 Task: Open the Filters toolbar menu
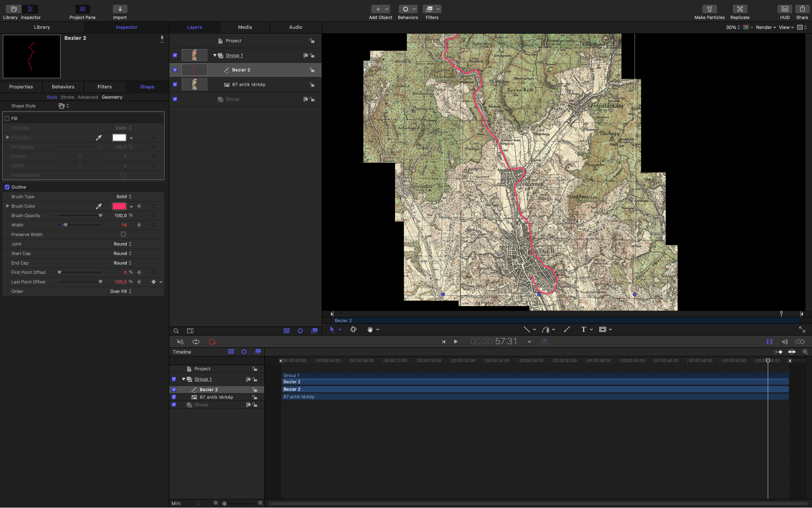click(432, 9)
